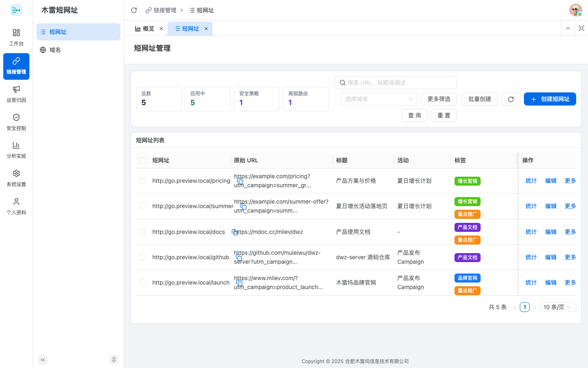Check the launch row checkbox
Viewport: 588px width, 368px height.
click(143, 283)
